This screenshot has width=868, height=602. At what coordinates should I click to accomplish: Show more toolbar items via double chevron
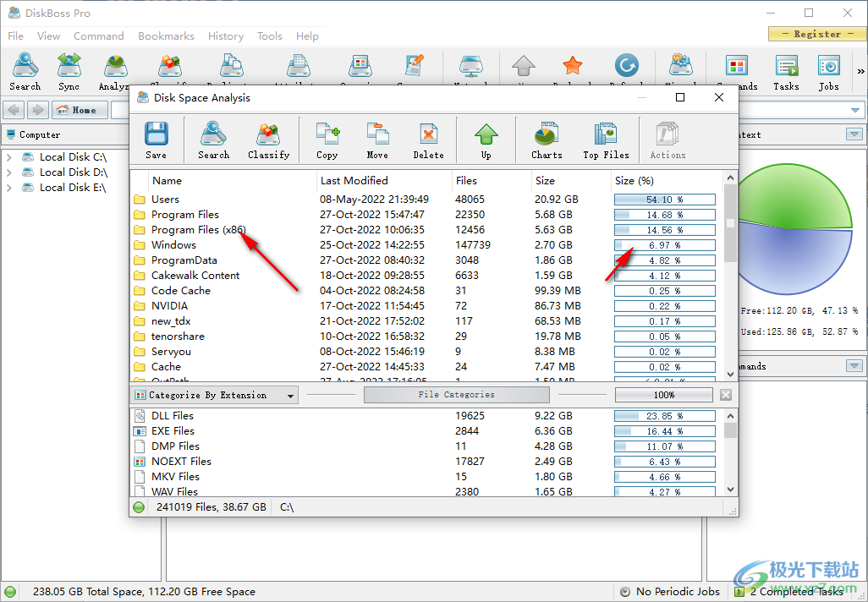pyautogui.click(x=860, y=71)
